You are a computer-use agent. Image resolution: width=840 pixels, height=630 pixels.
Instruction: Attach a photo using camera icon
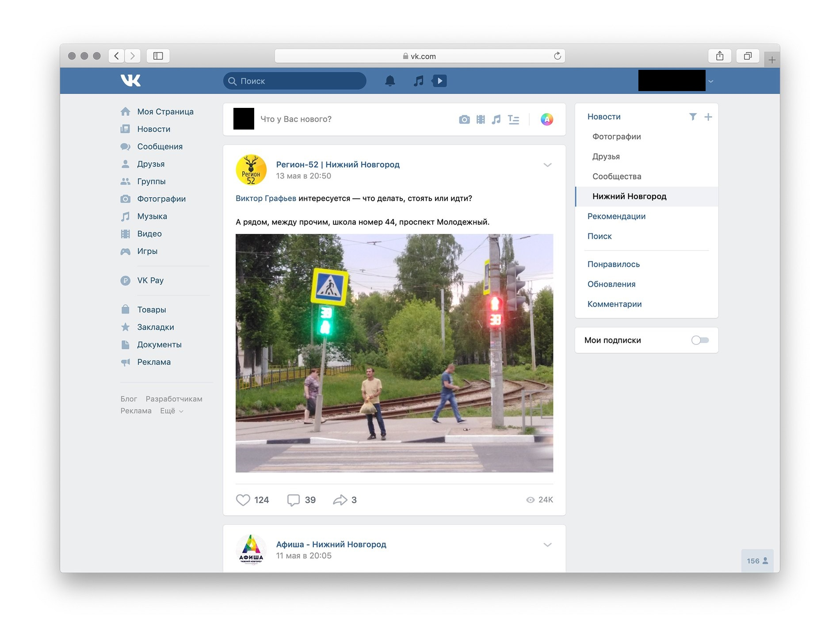point(464,119)
